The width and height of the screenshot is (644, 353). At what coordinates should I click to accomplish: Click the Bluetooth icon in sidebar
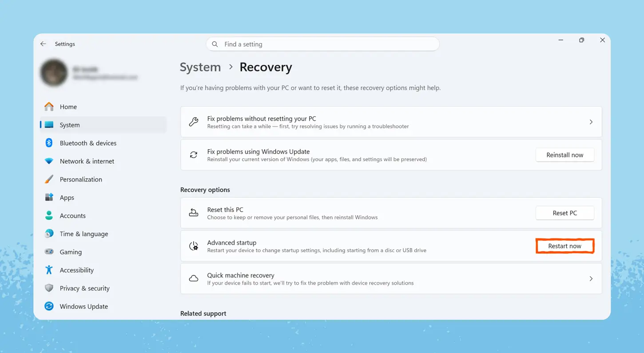pos(49,143)
